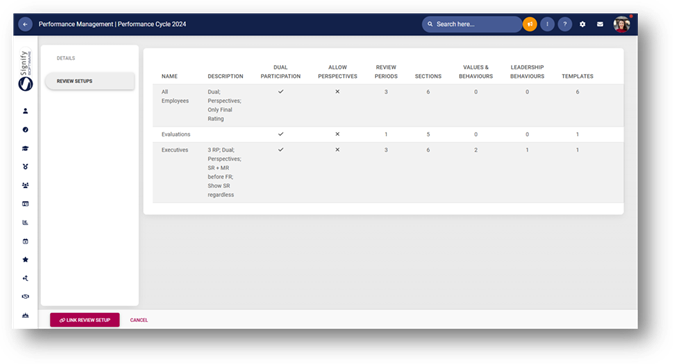Click the Allow Perspectives X for All Employees
The image size is (673, 364).
pyautogui.click(x=337, y=91)
